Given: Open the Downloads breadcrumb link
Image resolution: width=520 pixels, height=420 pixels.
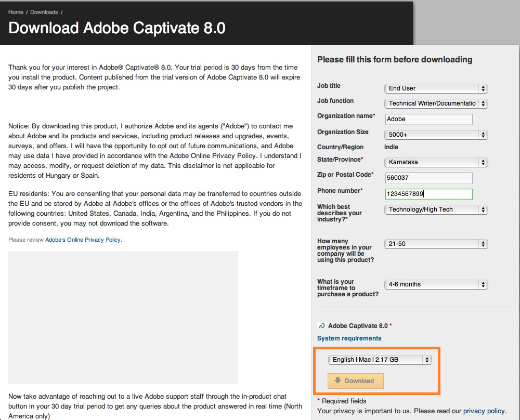Looking at the screenshot, I should pyautogui.click(x=44, y=12).
